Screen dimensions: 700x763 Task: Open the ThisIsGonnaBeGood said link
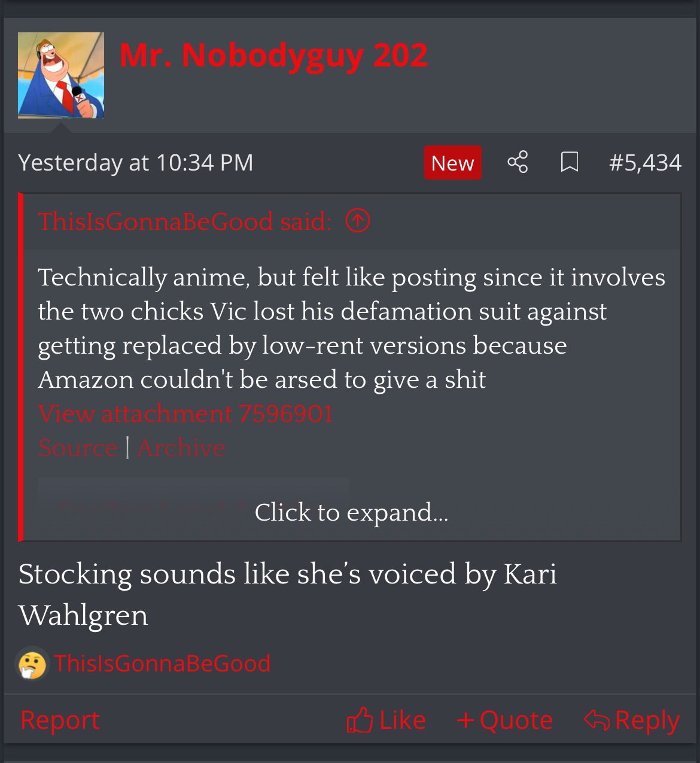(185, 221)
